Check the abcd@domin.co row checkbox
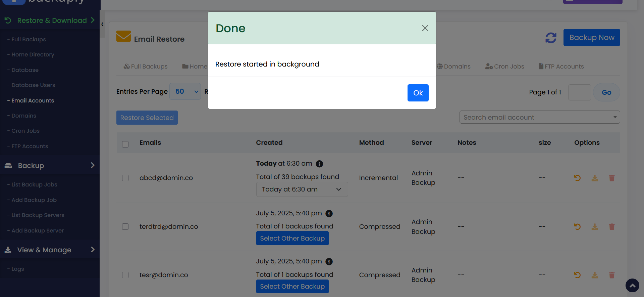 [125, 178]
